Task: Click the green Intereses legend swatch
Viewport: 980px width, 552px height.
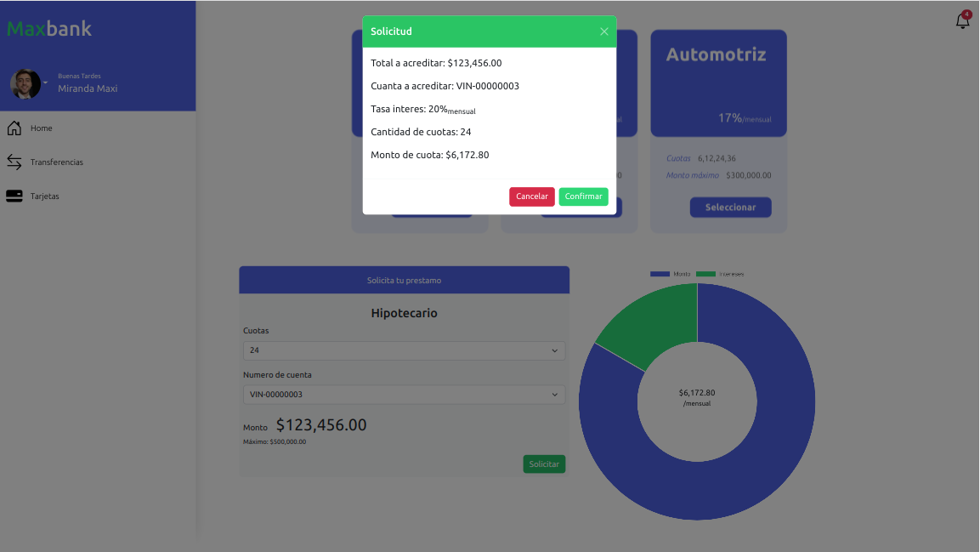Action: [705, 274]
